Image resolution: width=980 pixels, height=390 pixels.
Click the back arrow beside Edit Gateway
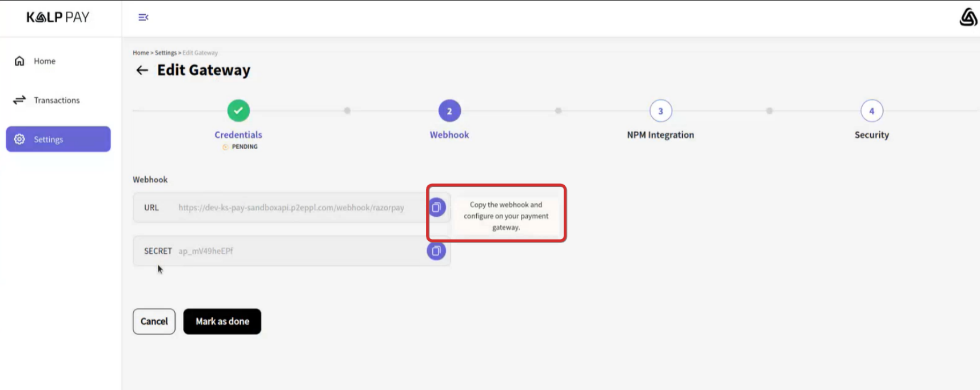tap(142, 70)
